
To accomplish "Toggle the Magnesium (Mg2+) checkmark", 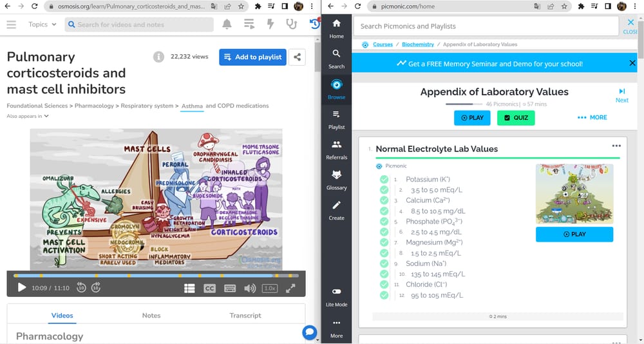I will (384, 242).
